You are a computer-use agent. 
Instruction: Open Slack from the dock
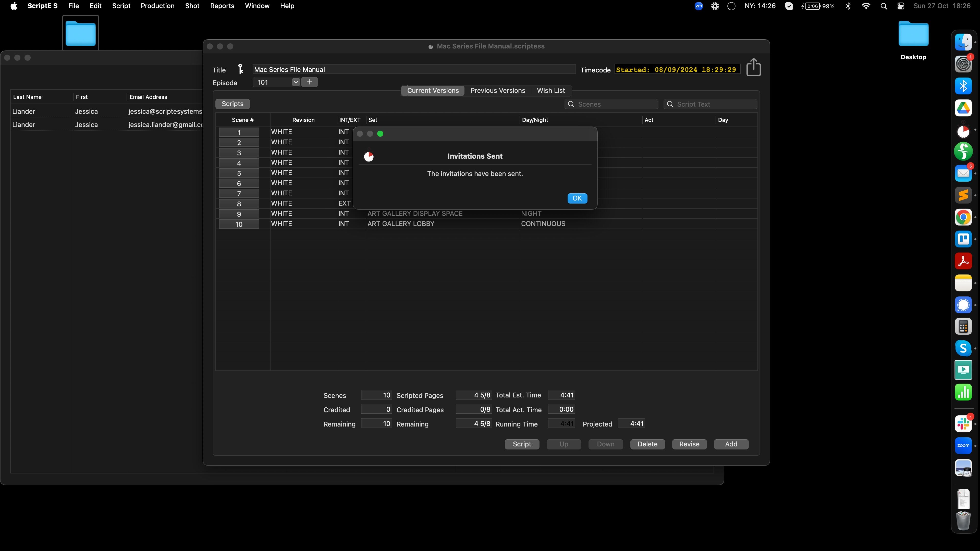click(x=963, y=424)
